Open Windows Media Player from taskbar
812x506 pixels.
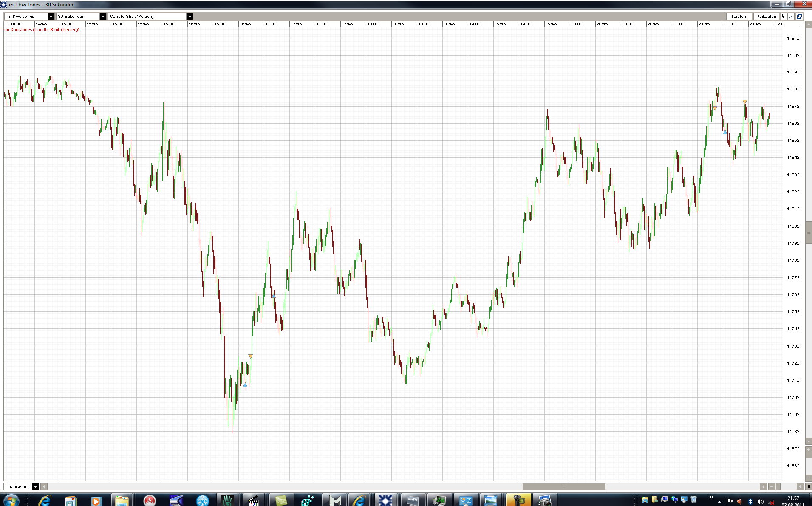[x=96, y=500]
